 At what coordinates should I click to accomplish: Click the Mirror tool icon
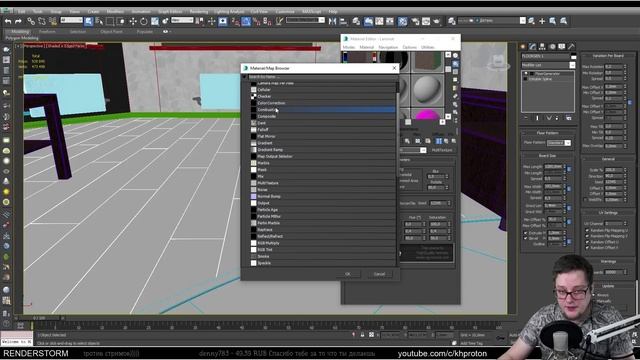[333, 21]
